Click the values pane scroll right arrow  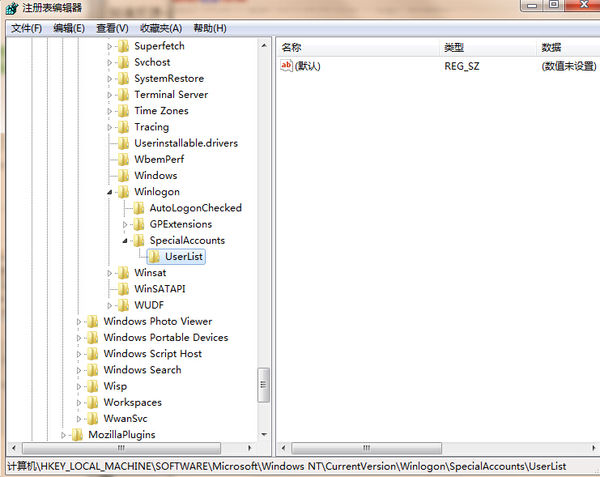click(594, 448)
